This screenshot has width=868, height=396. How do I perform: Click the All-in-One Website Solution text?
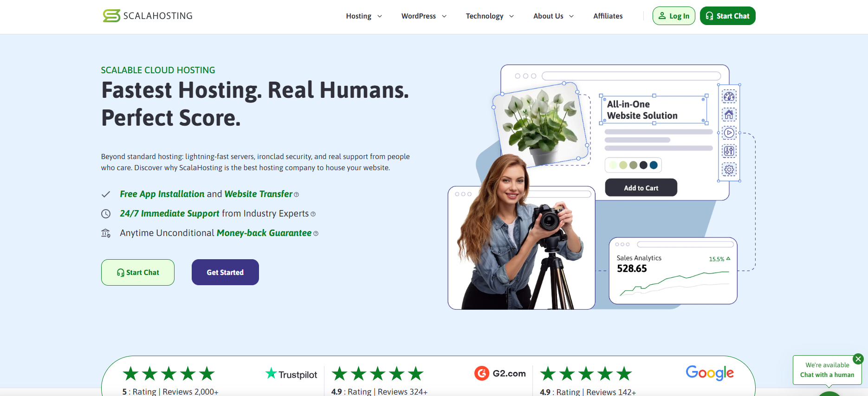642,110
